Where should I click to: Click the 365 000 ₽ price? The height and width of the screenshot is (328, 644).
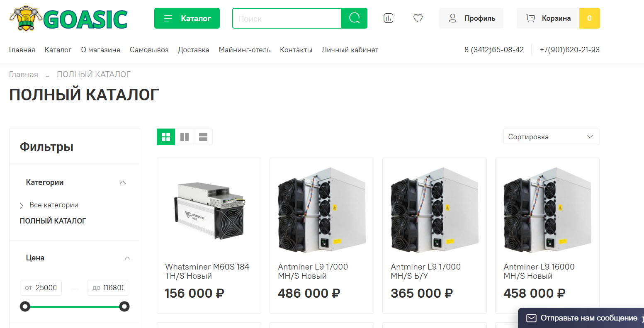click(x=422, y=293)
